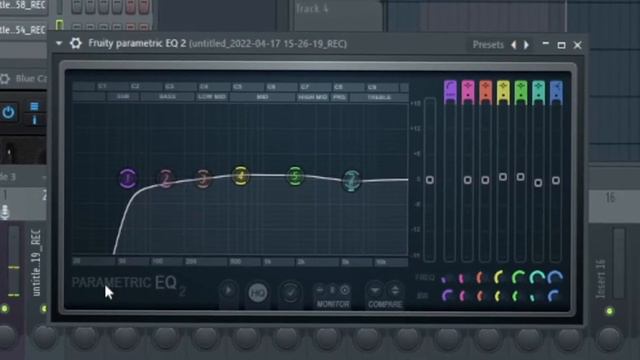Select Track 4 in the playlist behind
Image resolution: width=640 pixels, height=360 pixels.
coord(312,9)
